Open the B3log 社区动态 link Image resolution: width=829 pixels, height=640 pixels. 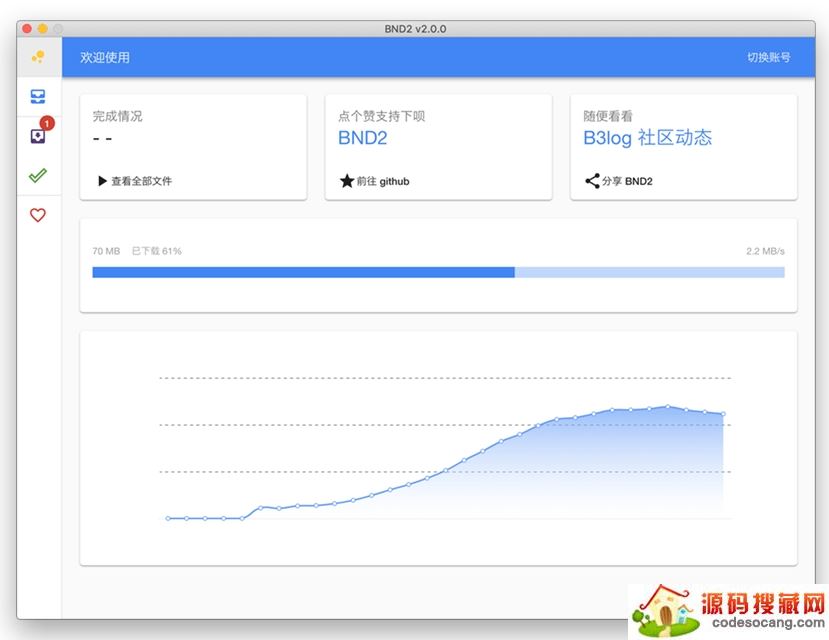pos(648,138)
